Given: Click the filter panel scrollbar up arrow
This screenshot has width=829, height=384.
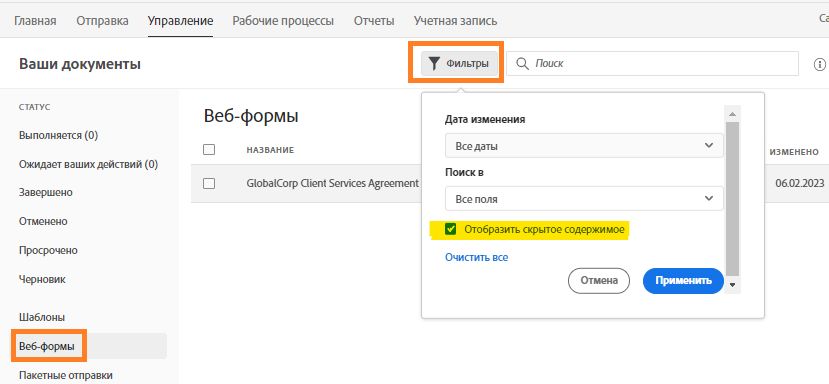Looking at the screenshot, I should click(x=732, y=113).
